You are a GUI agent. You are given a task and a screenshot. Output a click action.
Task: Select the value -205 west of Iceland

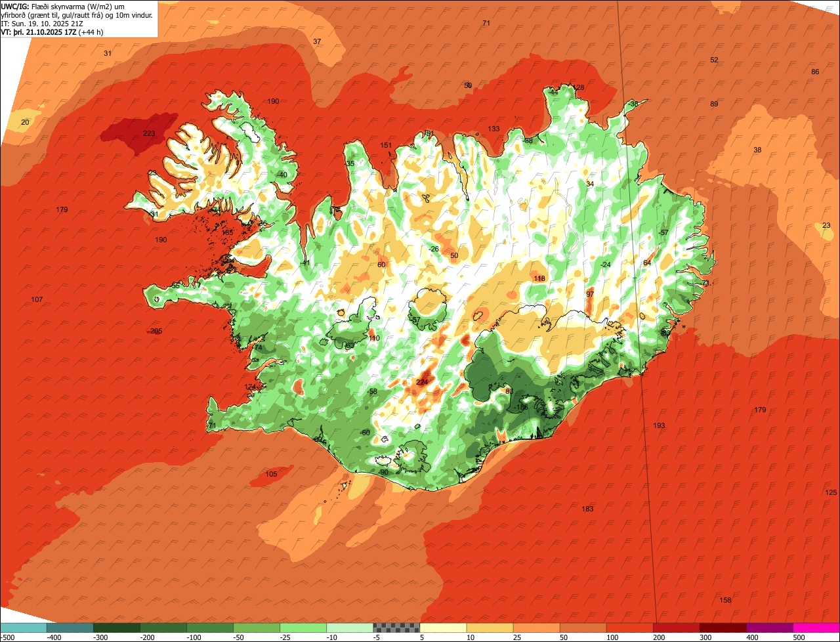155,331
